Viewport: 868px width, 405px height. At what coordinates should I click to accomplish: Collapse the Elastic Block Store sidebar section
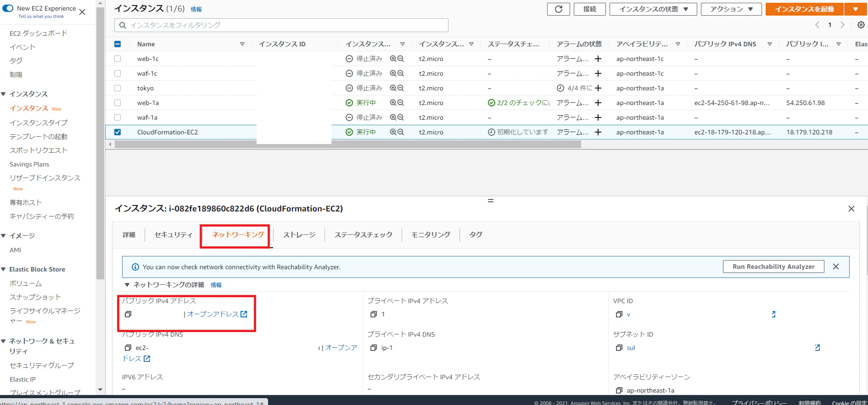(x=4, y=269)
